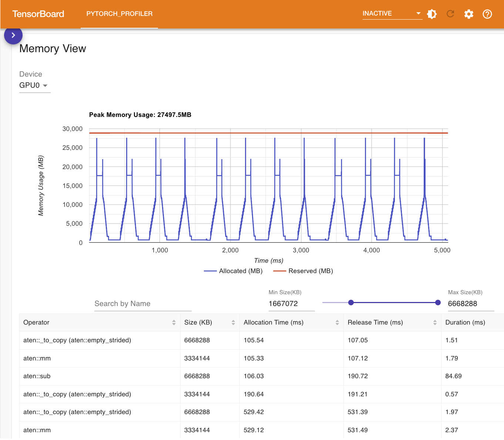This screenshot has height=440, width=504.
Task: Click the right size slider handle
Action: [438, 303]
